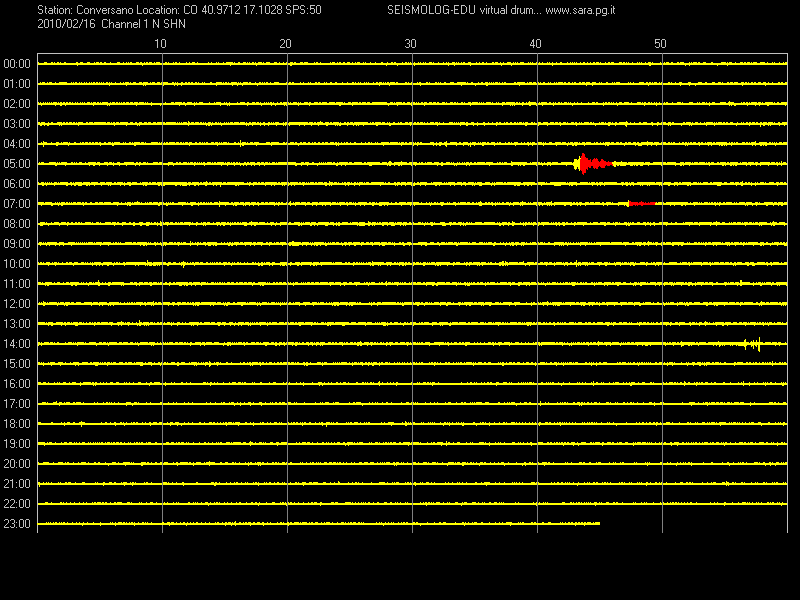
Task: Click the Location coordinates 40.9712 17.1028
Action: pyautogui.click(x=241, y=10)
